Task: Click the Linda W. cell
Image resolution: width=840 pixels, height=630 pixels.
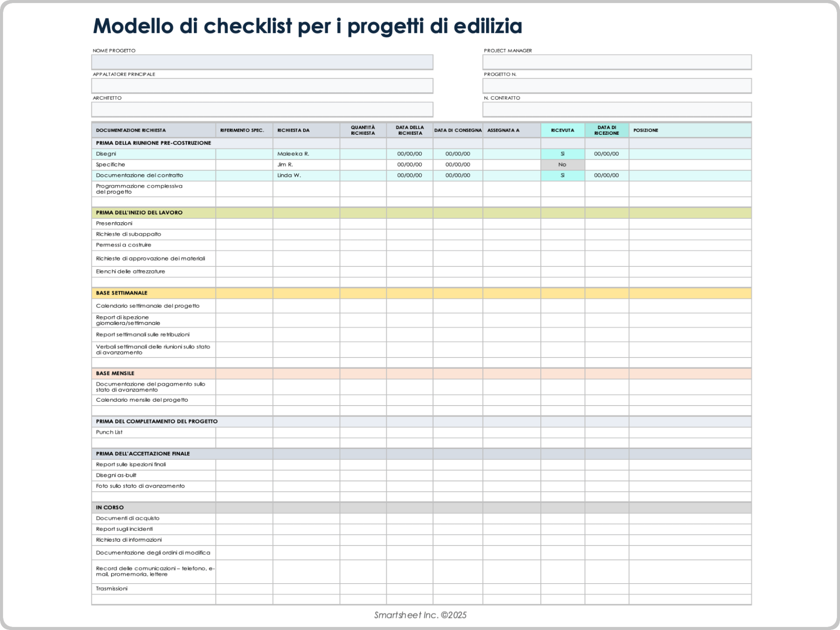Action: [306, 175]
